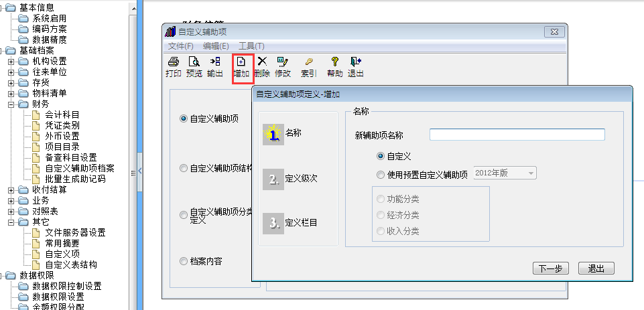Image resolution: width=644 pixels, height=310 pixels.
Task: Open the 工具(T) menu
Action: coord(251,46)
